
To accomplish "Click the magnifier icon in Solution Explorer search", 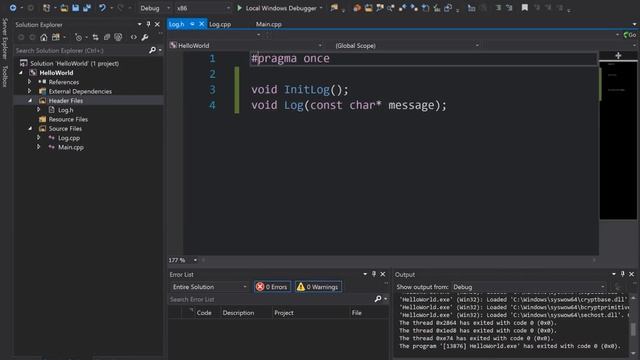I will pyautogui.click(x=152, y=50).
